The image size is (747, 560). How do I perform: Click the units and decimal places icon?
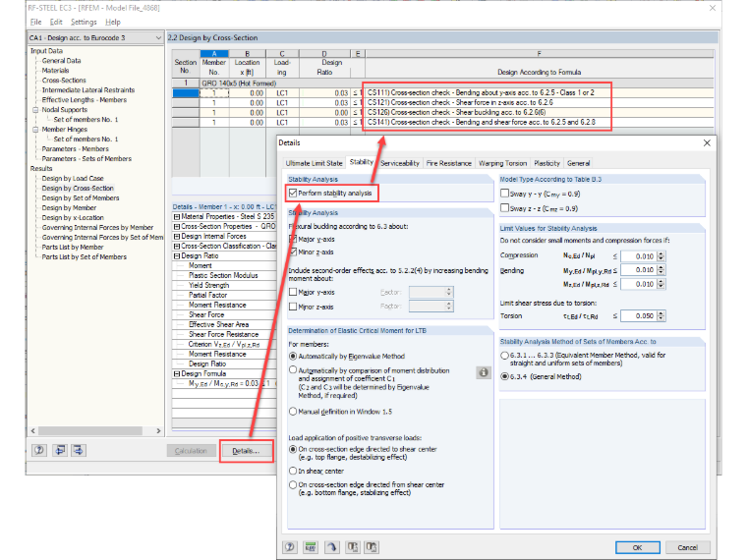tap(311, 547)
